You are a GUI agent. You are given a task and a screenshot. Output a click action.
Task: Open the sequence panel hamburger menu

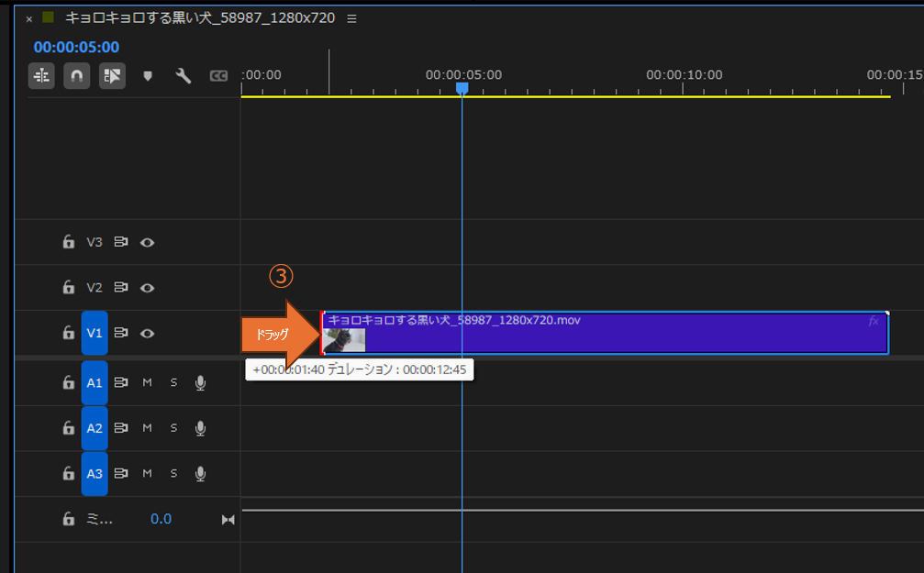352,18
